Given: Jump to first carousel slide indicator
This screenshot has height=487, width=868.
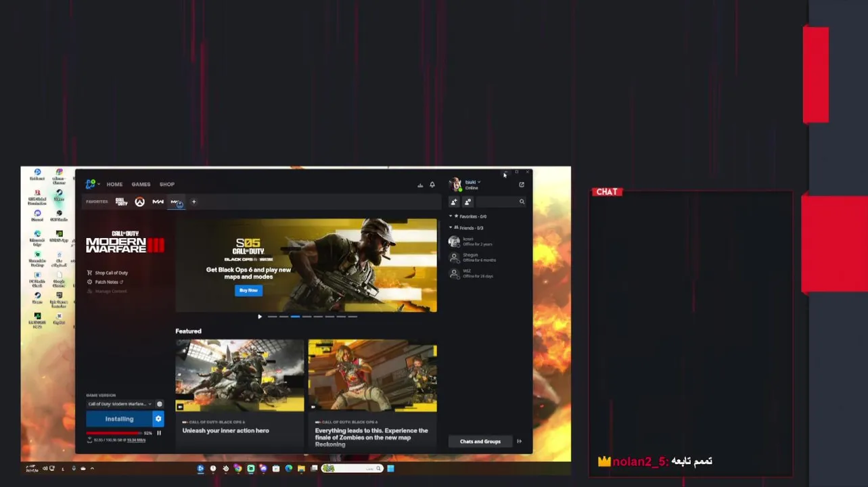Looking at the screenshot, I should 272,317.
